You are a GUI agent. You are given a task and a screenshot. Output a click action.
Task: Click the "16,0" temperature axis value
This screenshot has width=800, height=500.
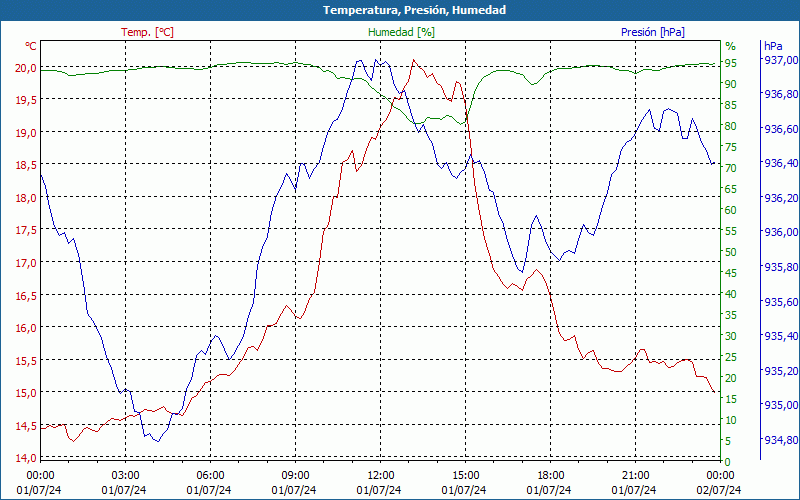click(x=26, y=328)
